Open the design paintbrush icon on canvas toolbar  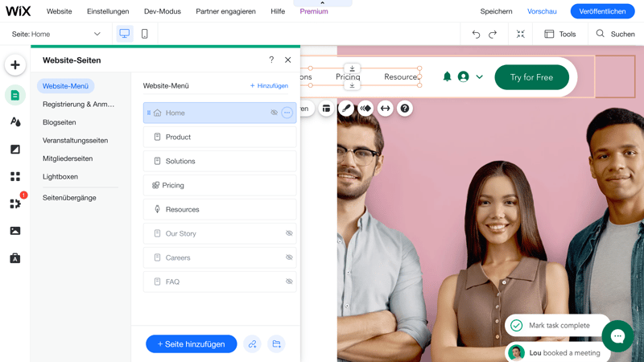[346, 109]
